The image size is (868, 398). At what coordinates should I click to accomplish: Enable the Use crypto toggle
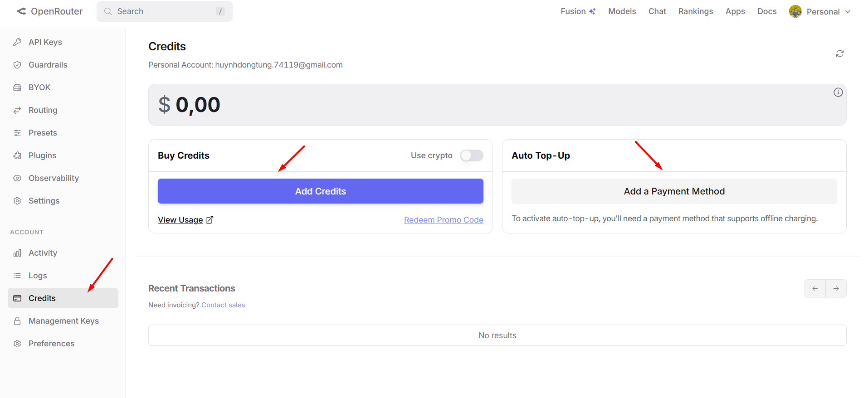pos(471,155)
